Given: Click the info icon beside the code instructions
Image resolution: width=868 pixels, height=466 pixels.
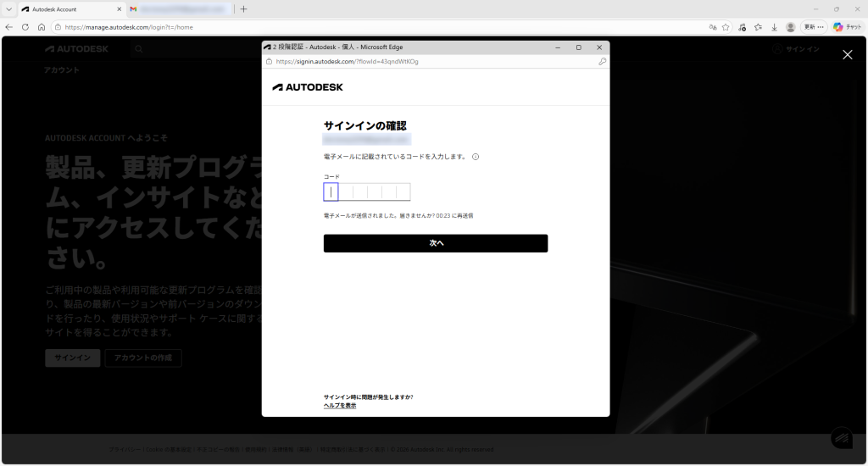Looking at the screenshot, I should (x=476, y=157).
